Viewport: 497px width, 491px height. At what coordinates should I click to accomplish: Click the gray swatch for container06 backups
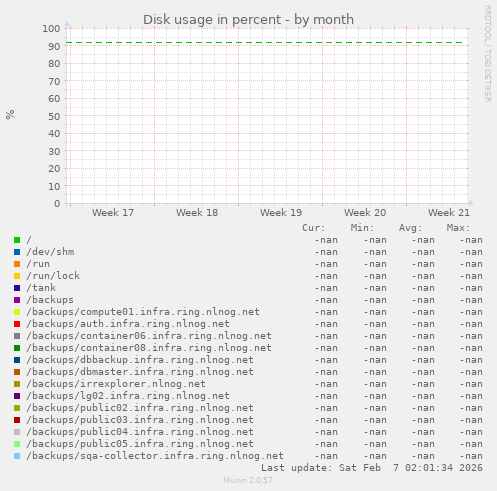click(x=17, y=336)
